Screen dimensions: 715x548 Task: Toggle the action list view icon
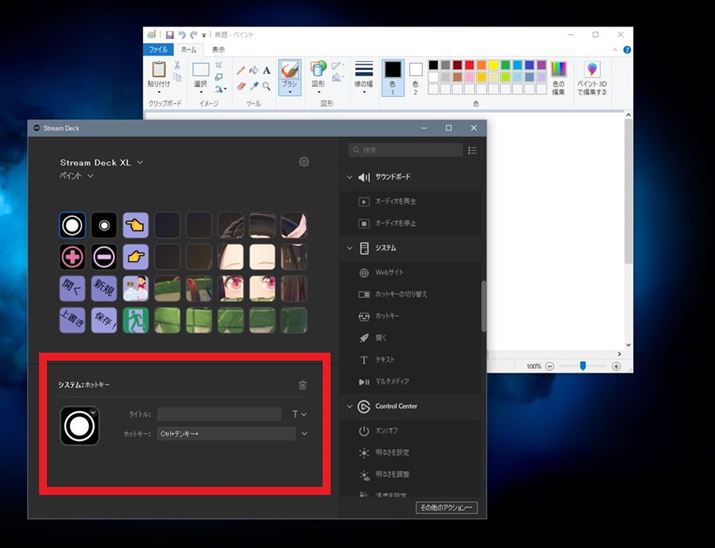(x=472, y=150)
